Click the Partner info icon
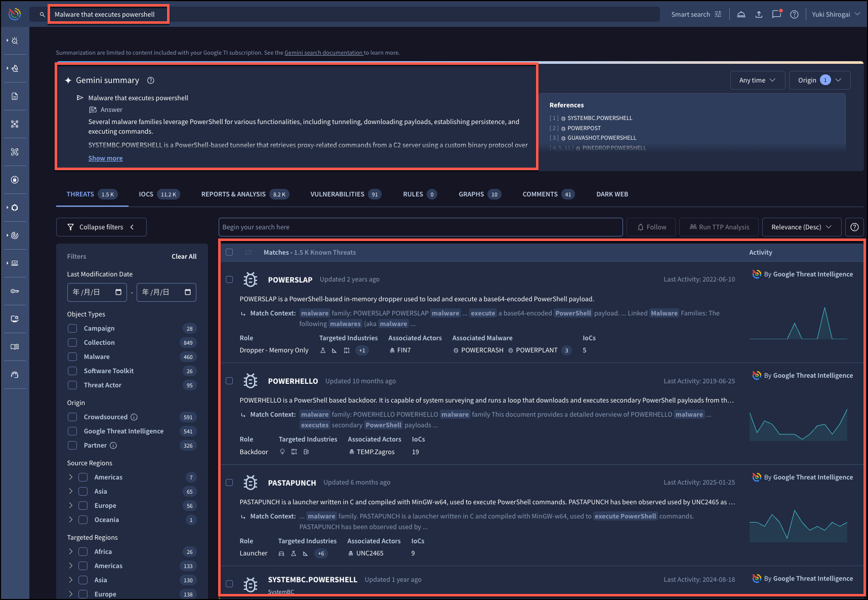This screenshot has height=600, width=868. (x=113, y=446)
